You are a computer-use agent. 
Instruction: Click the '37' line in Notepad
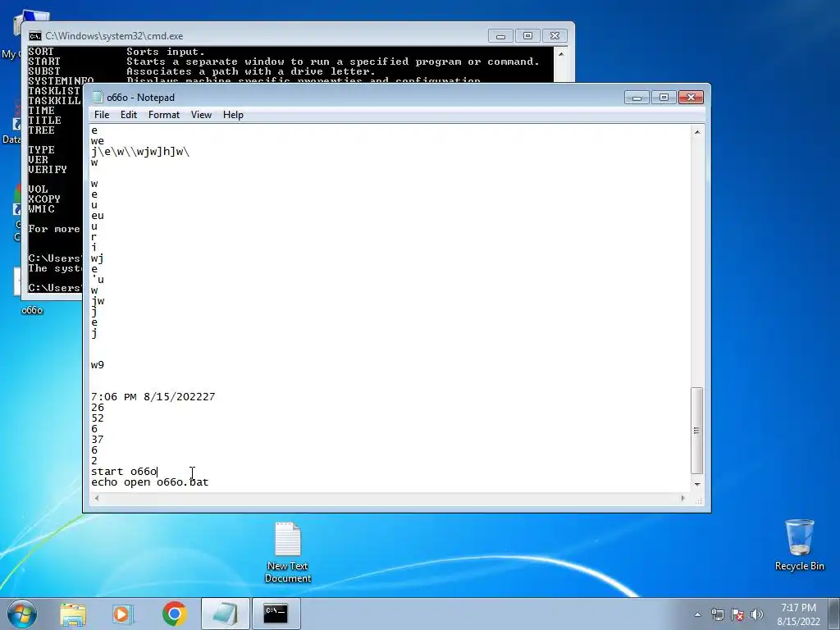point(98,440)
